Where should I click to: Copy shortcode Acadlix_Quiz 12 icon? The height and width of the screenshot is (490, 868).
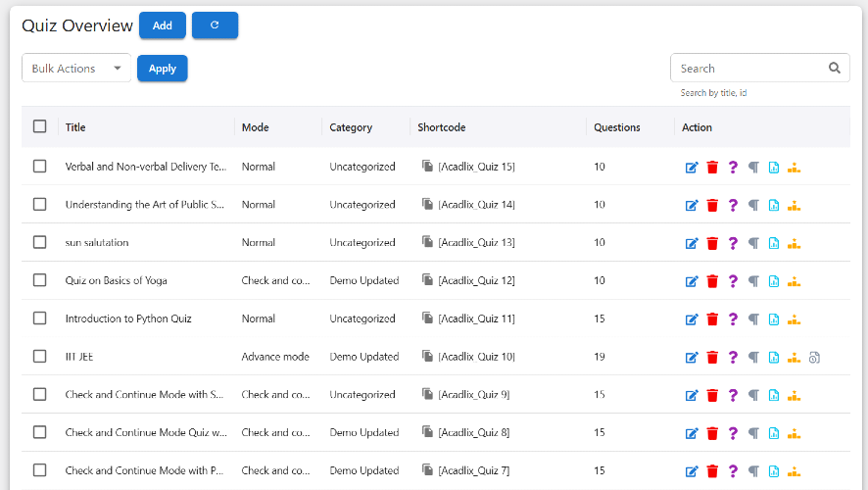(427, 279)
